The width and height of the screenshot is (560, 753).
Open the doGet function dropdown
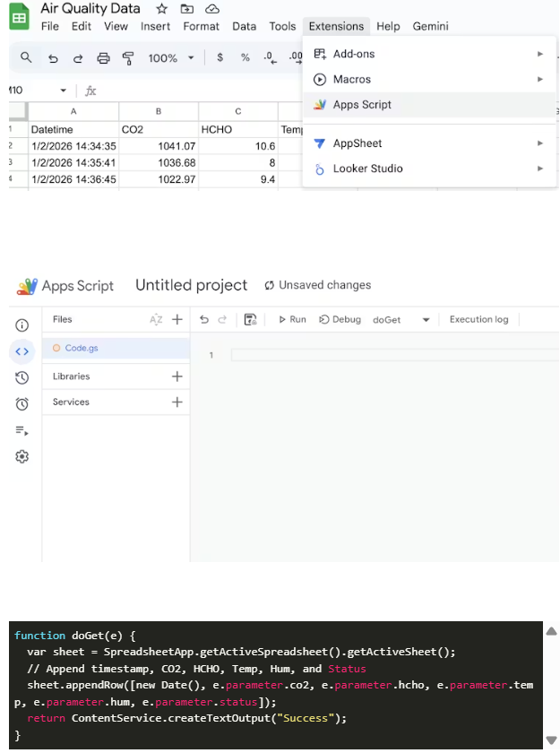(426, 320)
